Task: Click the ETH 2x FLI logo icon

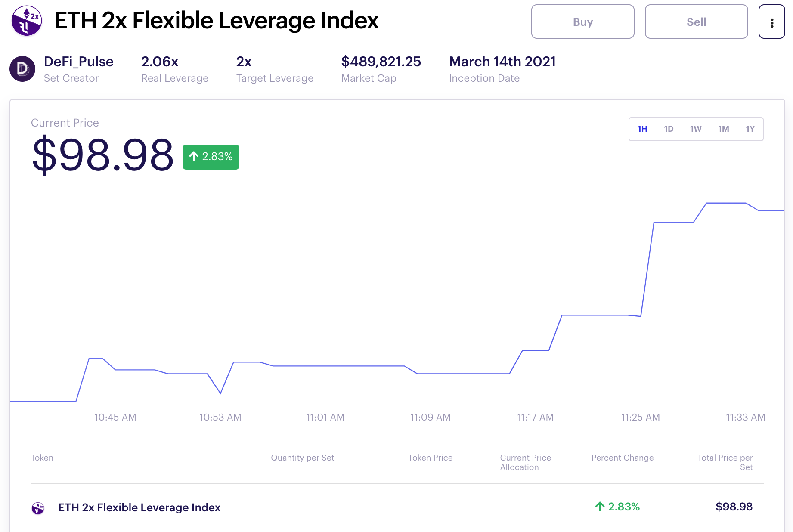Action: 27,21
